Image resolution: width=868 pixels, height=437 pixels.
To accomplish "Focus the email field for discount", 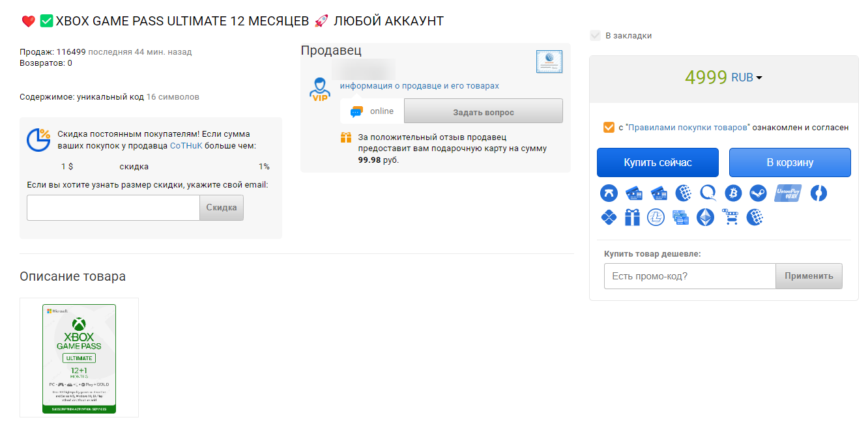I will [x=113, y=208].
